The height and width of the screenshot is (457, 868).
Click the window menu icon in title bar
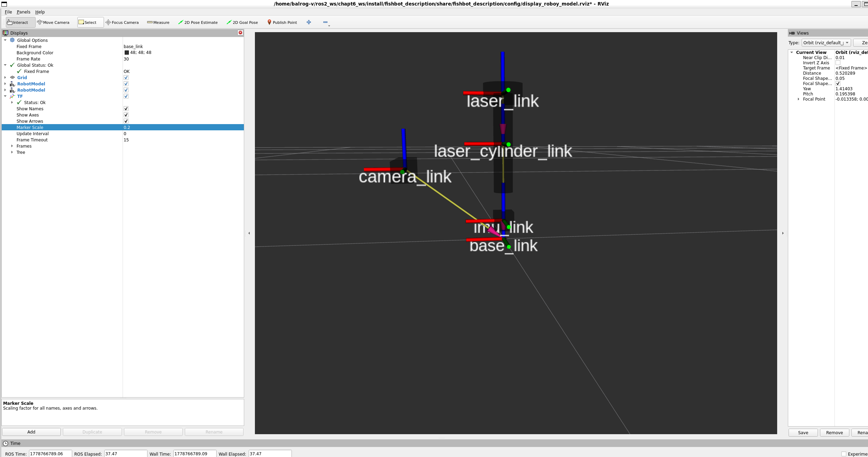(x=4, y=4)
